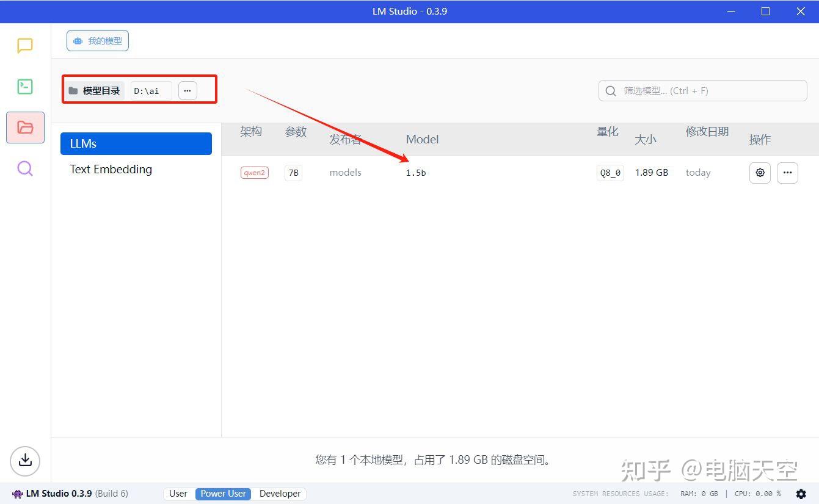Focus the 筛选模型 search field
This screenshot has height=504, width=819.
[703, 91]
